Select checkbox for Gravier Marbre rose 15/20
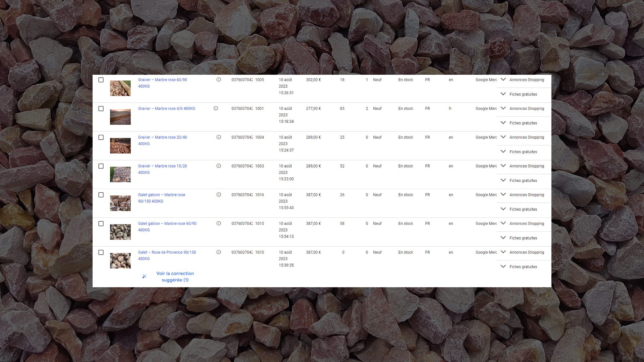644x362 pixels. click(101, 166)
